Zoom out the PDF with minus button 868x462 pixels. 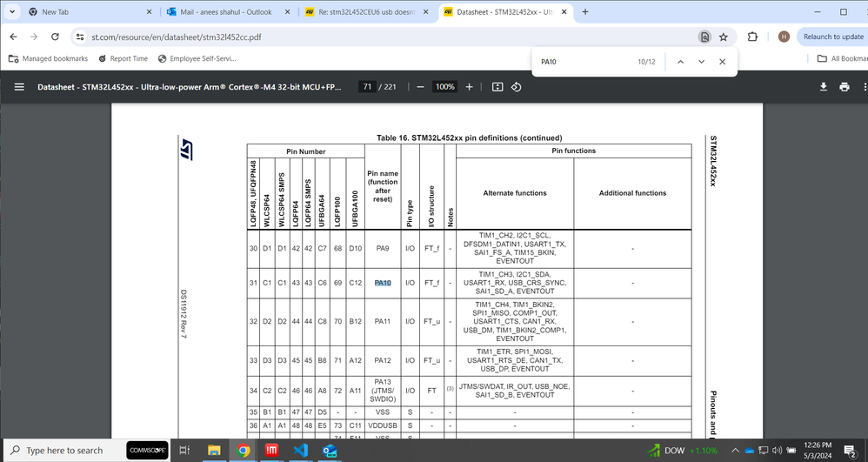pos(420,87)
